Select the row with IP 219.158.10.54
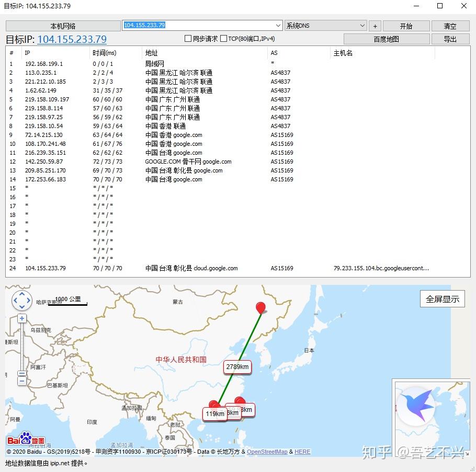The height and width of the screenshot is (472, 476). pyautogui.click(x=238, y=126)
